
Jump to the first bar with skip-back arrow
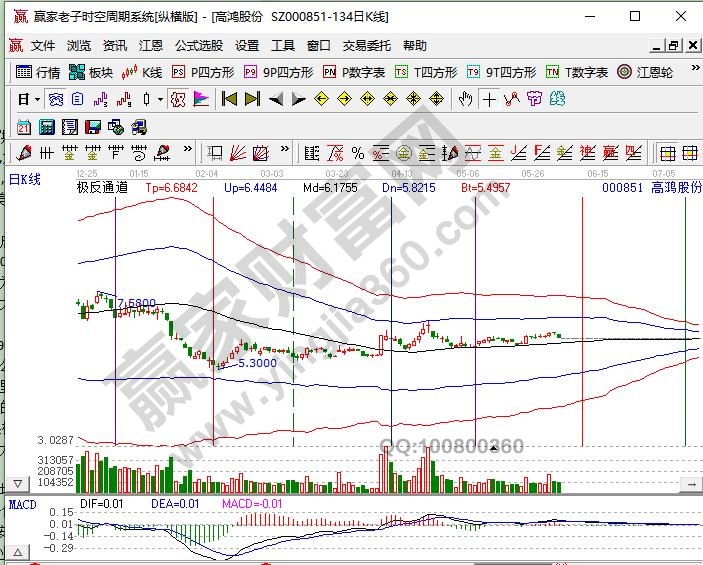click(x=229, y=99)
